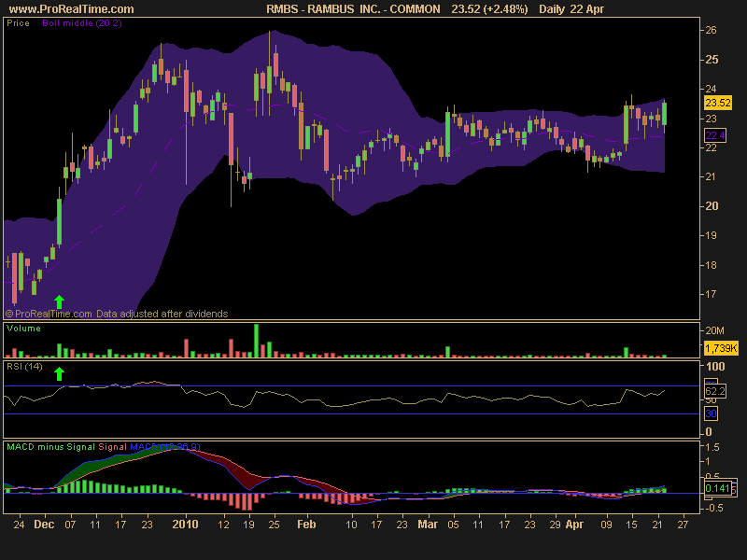Click the MACD minus Signal legend label

(51, 447)
